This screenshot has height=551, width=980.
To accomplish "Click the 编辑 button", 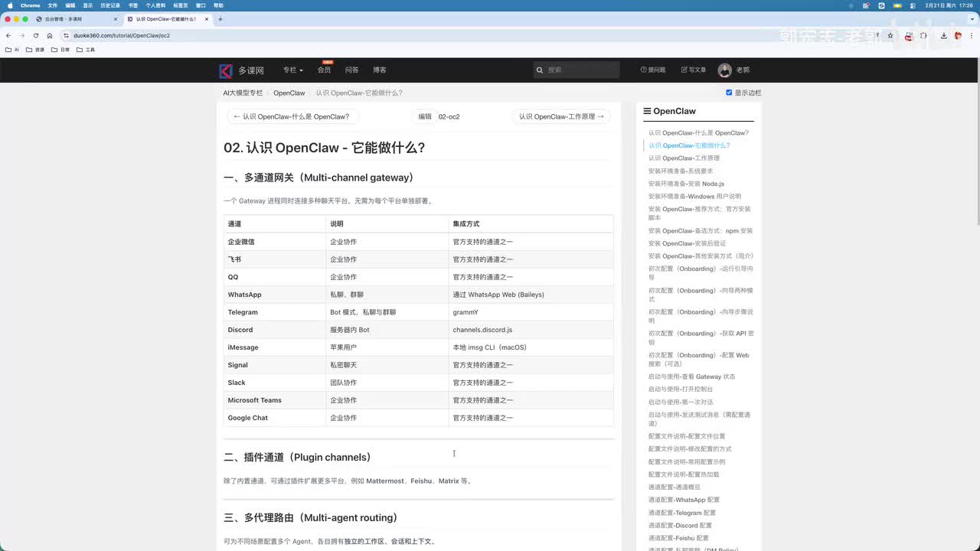I will (425, 117).
